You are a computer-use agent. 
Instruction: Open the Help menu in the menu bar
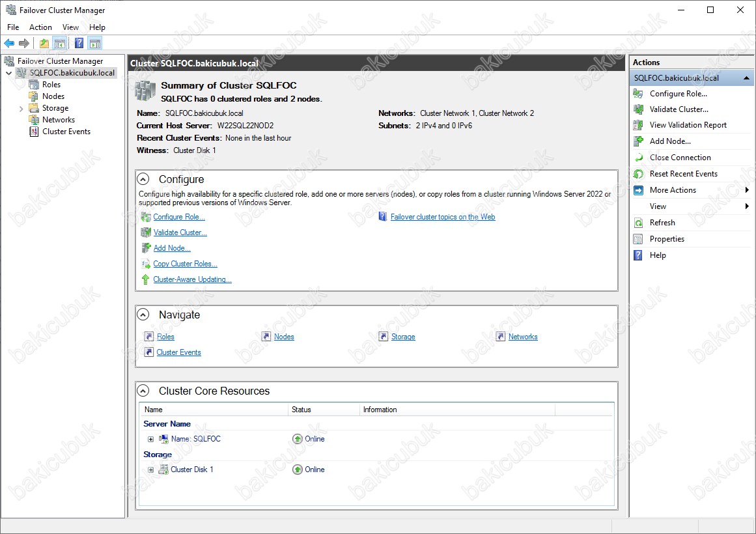point(97,27)
